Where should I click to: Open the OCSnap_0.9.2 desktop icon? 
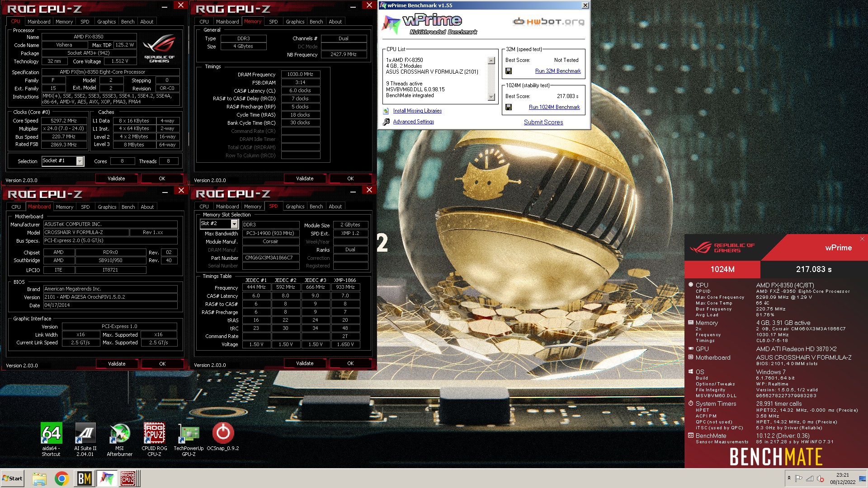223,436
